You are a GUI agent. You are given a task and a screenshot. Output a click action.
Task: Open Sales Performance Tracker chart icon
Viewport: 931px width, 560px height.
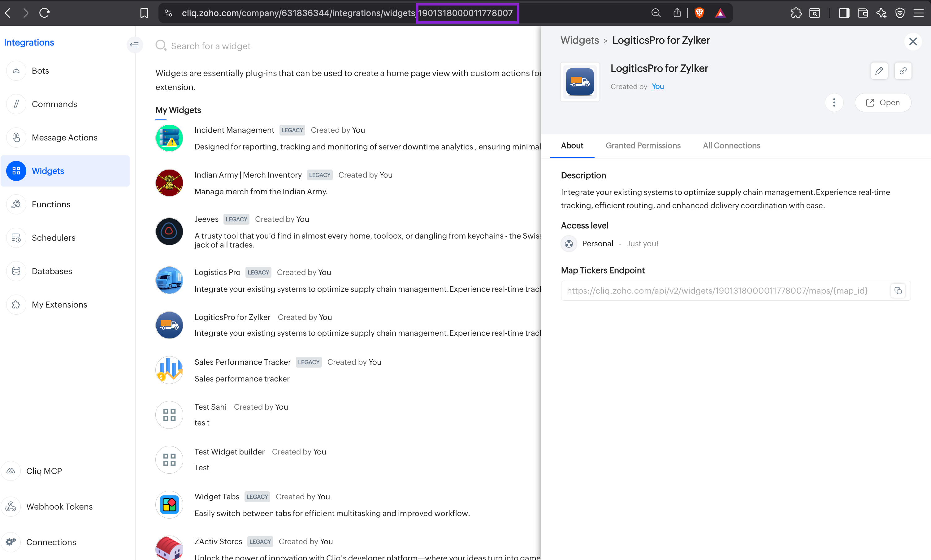(169, 370)
